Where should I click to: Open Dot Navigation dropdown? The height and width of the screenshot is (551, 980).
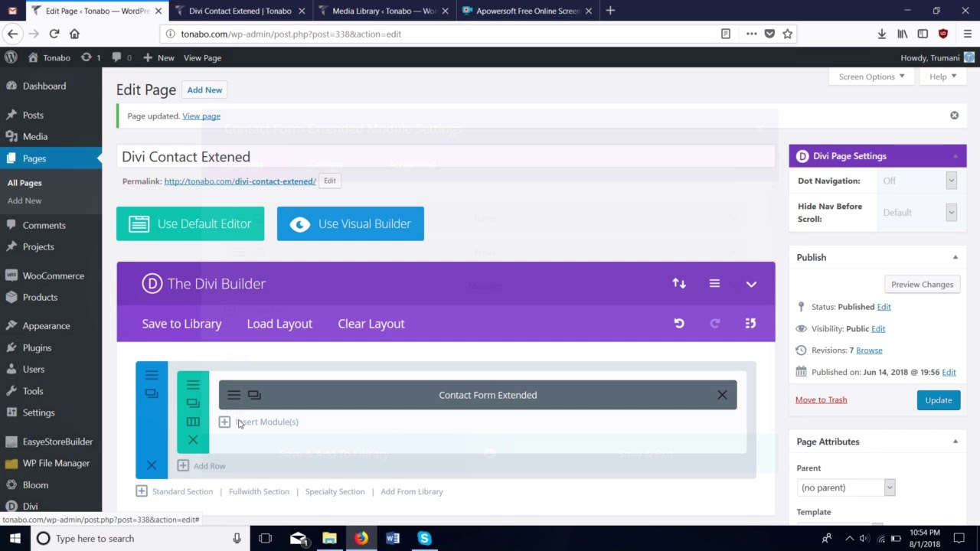[917, 181]
